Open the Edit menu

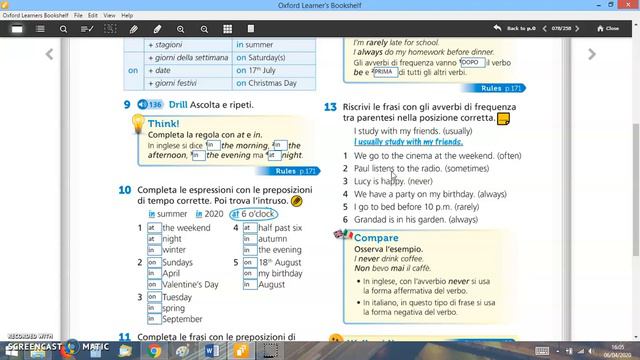click(93, 15)
